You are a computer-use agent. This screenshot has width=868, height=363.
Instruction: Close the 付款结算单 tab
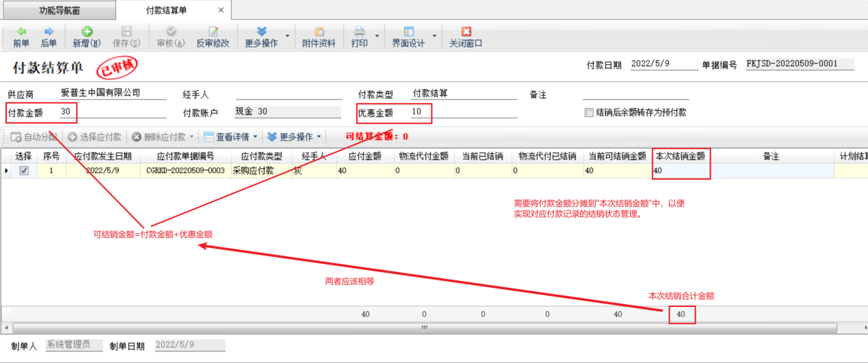(220, 10)
